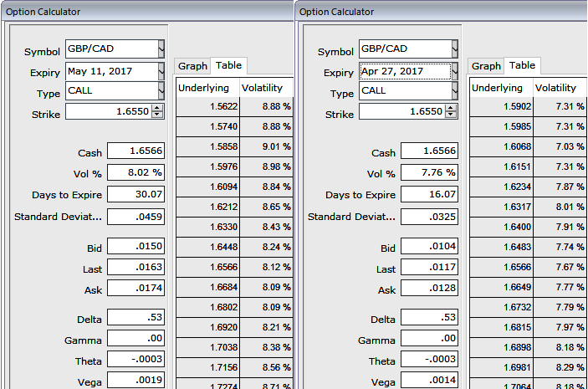Open Symbol dropdown in right Option Calculator
The image size is (588, 389).
pyautogui.click(x=455, y=49)
